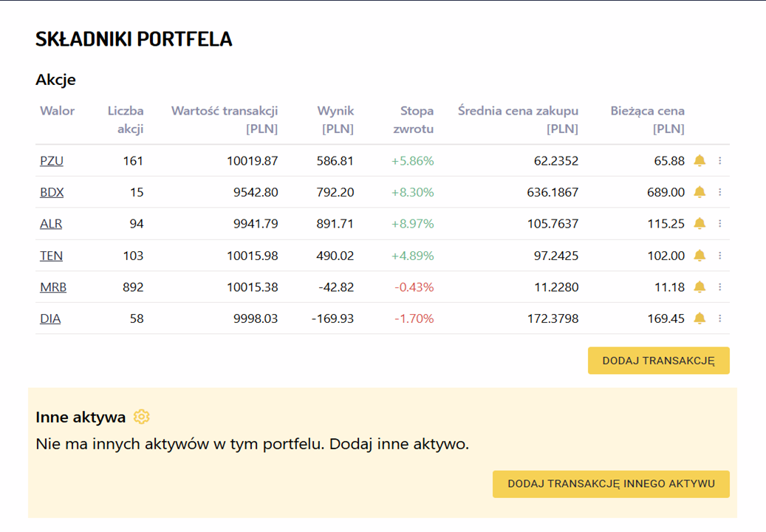Image resolution: width=766 pixels, height=532 pixels.
Task: Open the ALR row kebab menu
Action: click(x=720, y=223)
